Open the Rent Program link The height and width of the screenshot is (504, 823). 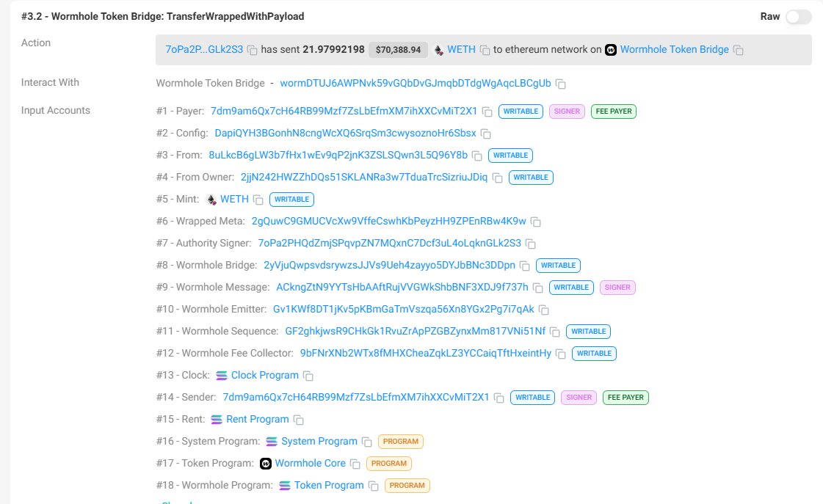pyautogui.click(x=257, y=419)
